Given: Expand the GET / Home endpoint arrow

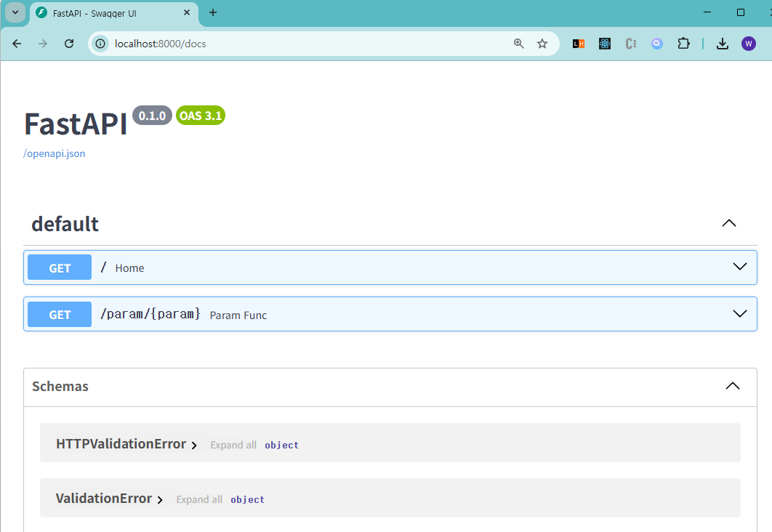Looking at the screenshot, I should (739, 267).
